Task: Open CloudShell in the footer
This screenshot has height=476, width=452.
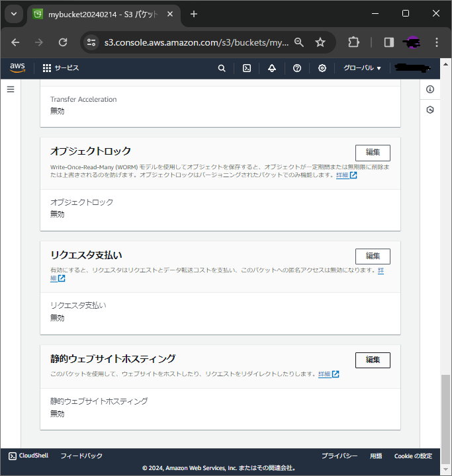Action: (28, 456)
